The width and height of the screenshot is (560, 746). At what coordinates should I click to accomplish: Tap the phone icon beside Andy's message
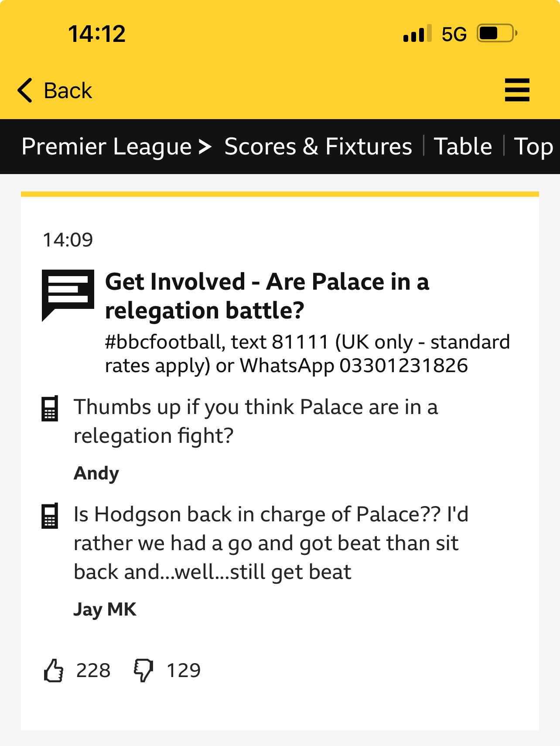50,409
